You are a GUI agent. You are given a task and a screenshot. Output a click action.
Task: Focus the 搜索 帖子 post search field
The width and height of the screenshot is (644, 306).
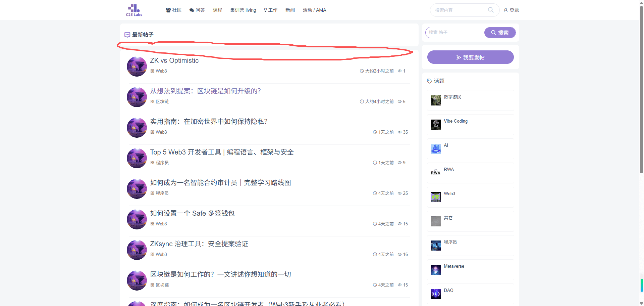click(455, 33)
